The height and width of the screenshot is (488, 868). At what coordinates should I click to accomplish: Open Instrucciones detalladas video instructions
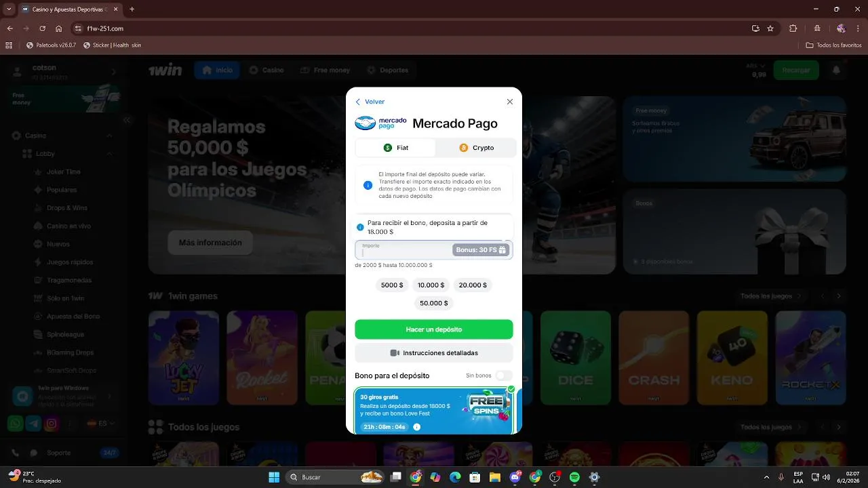coord(434,353)
